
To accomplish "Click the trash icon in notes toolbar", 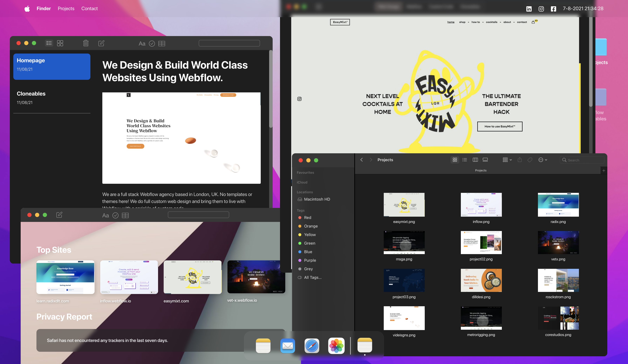I will tap(86, 43).
